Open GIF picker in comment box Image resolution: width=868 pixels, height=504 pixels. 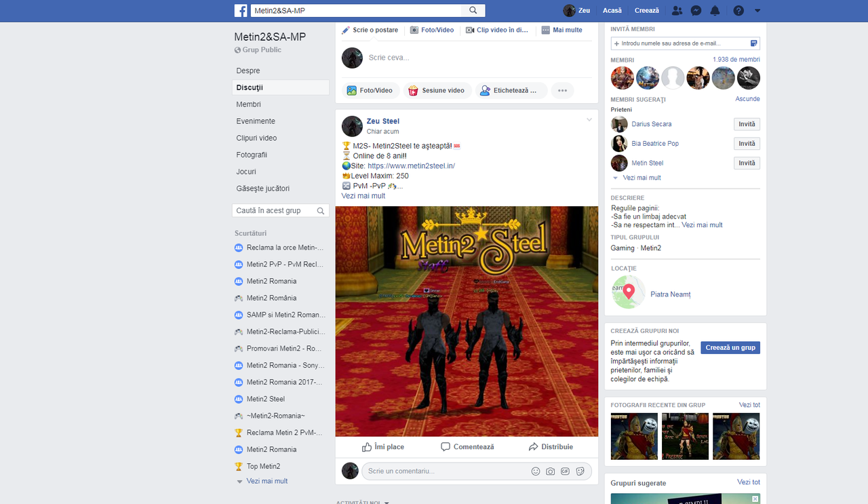coord(566,471)
